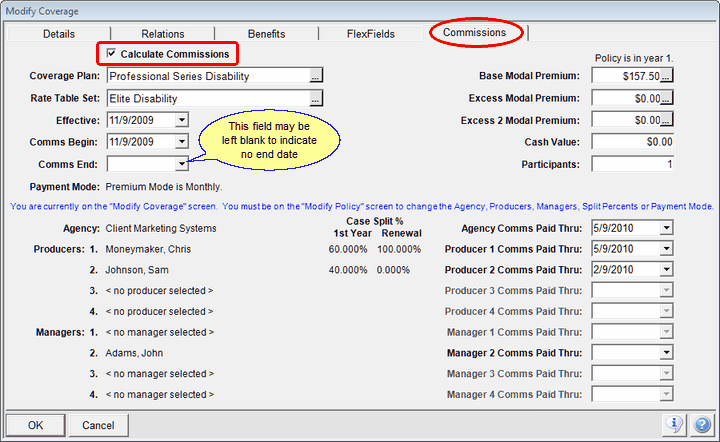720x442 pixels.
Task: Click the 40.000% first year split value
Action: 348,270
